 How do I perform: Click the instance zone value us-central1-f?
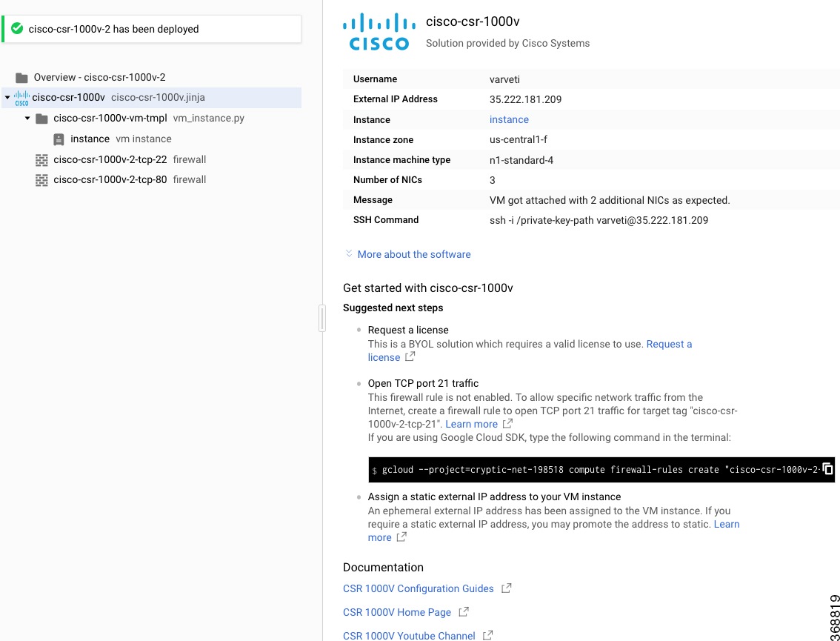[519, 140]
